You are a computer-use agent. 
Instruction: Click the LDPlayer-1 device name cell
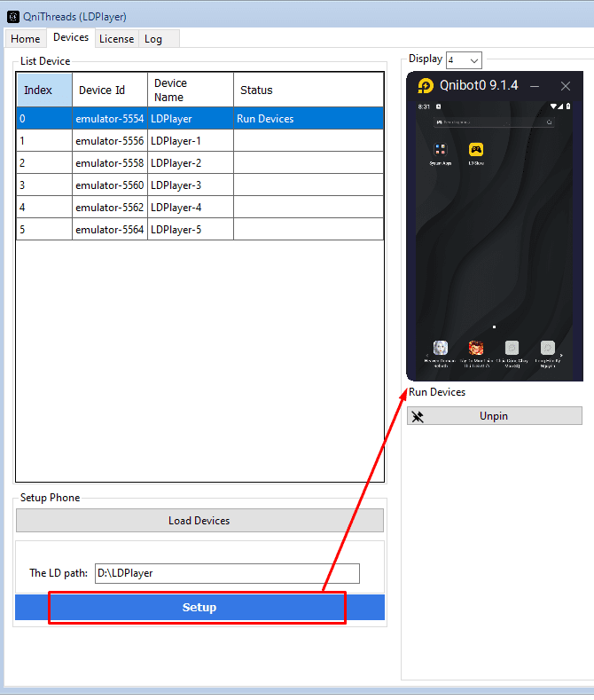coord(191,141)
